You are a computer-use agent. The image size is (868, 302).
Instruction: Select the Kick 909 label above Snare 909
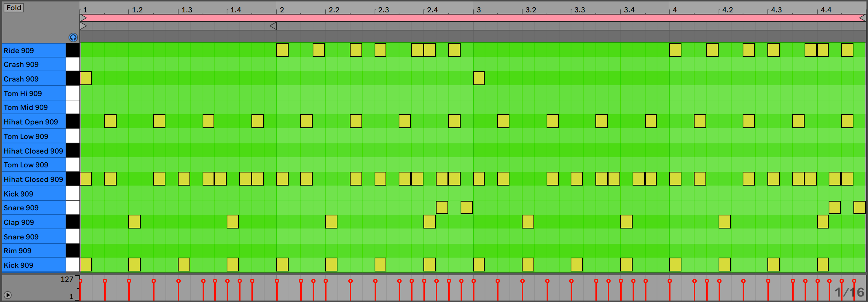34,194
